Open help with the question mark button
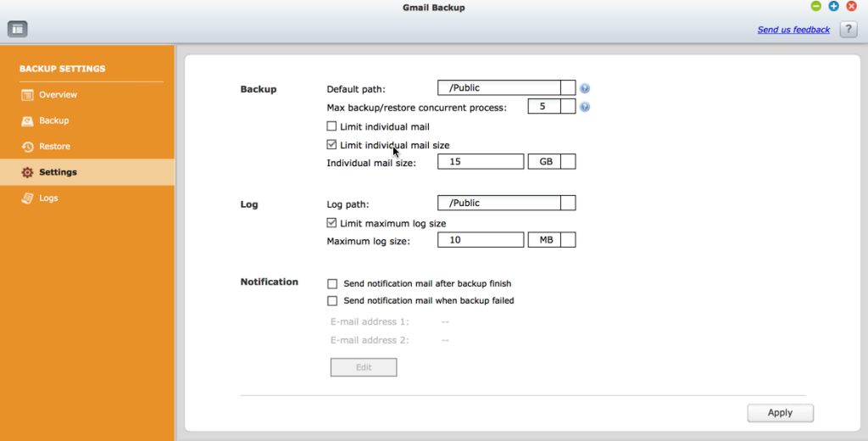The width and height of the screenshot is (868, 441). (x=849, y=30)
